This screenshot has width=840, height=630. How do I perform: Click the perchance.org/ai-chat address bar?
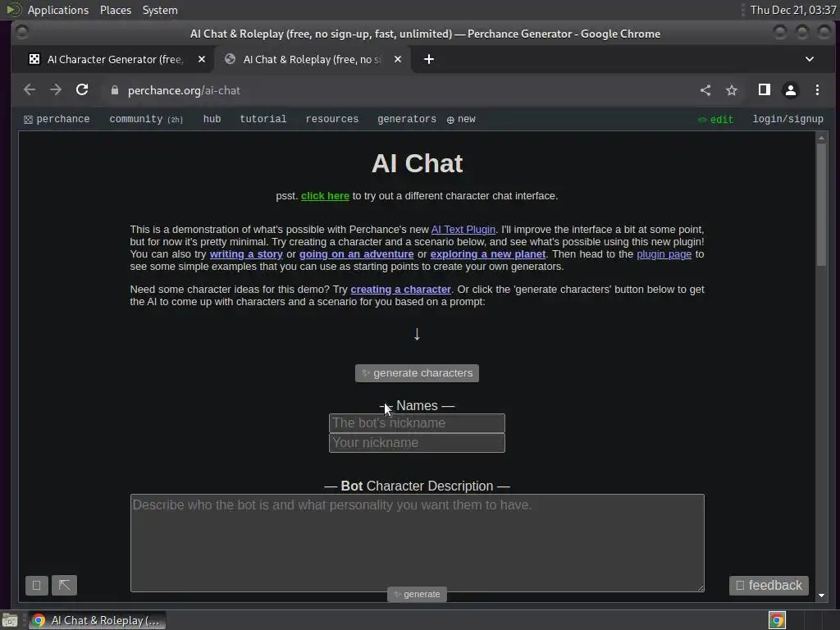184,90
